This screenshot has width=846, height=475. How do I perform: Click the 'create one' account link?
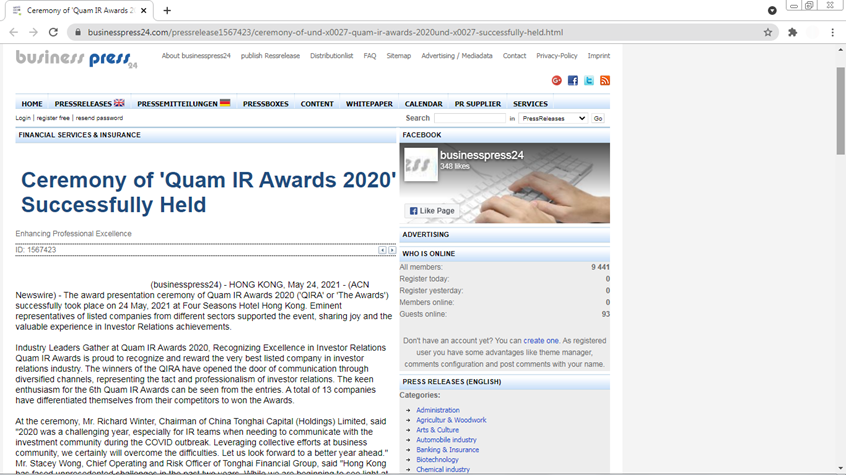tap(541, 341)
